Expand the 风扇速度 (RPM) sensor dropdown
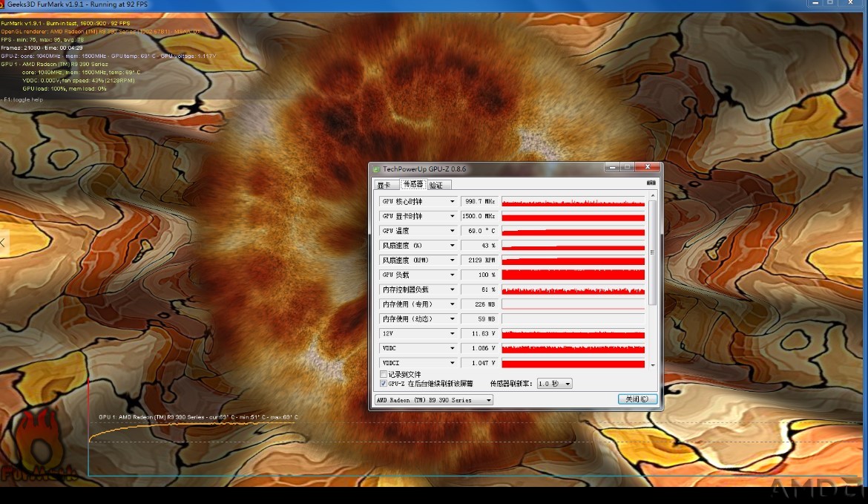The image size is (868, 504). (452, 261)
